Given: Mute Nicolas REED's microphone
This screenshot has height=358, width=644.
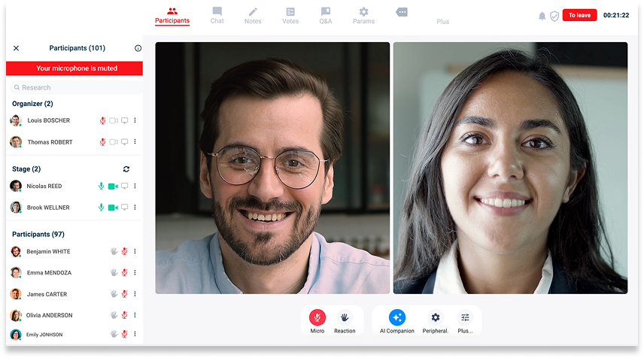Looking at the screenshot, I should click(102, 186).
